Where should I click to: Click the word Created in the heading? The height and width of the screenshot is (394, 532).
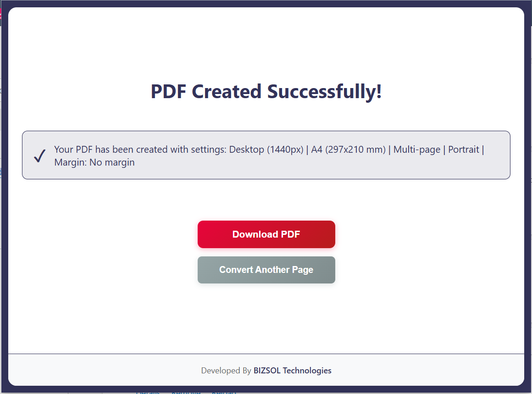(x=227, y=91)
